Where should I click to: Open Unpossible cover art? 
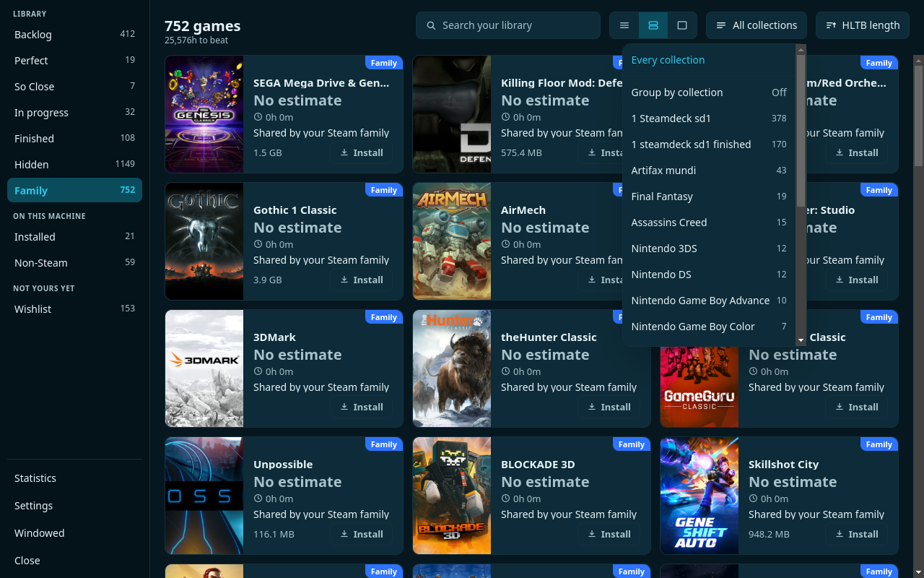[x=204, y=496]
